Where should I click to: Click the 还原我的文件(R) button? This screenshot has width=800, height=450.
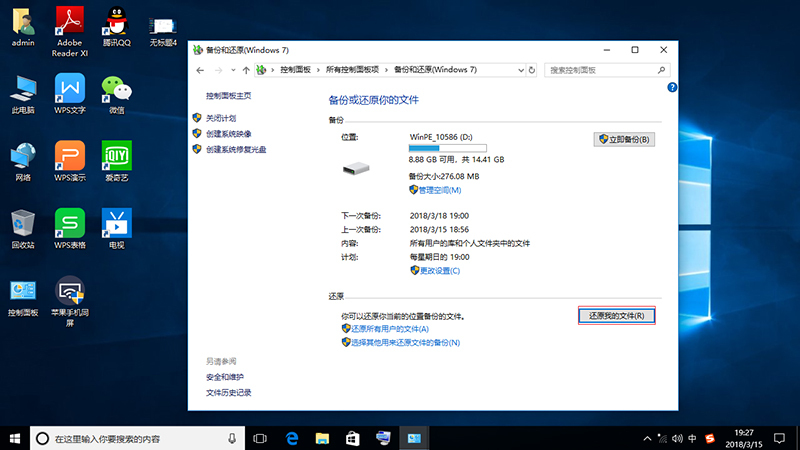(616, 316)
